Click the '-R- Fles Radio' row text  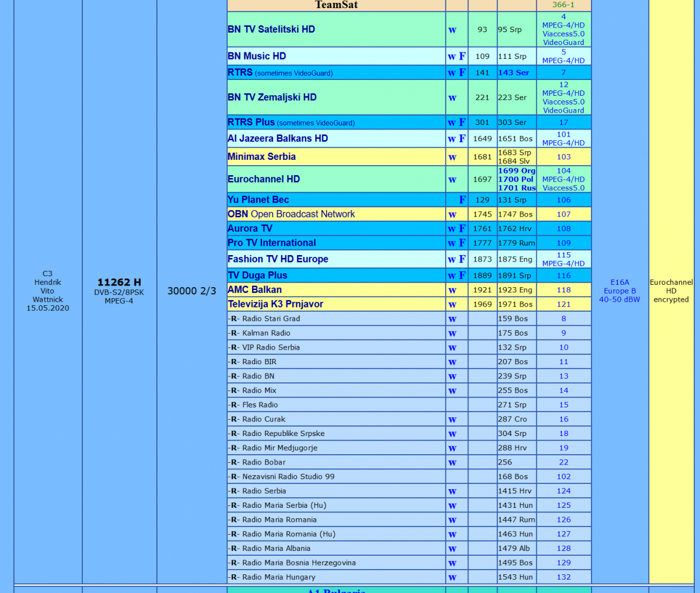(253, 404)
